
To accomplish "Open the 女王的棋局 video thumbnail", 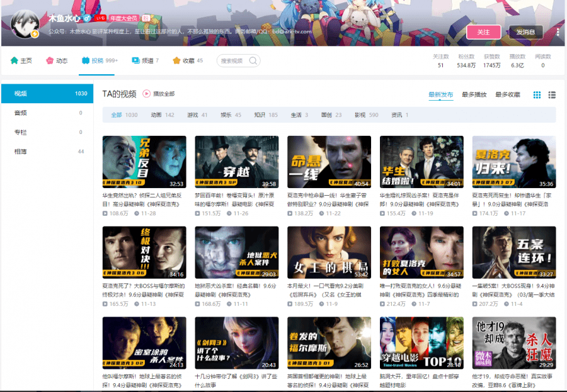I will point(329,252).
